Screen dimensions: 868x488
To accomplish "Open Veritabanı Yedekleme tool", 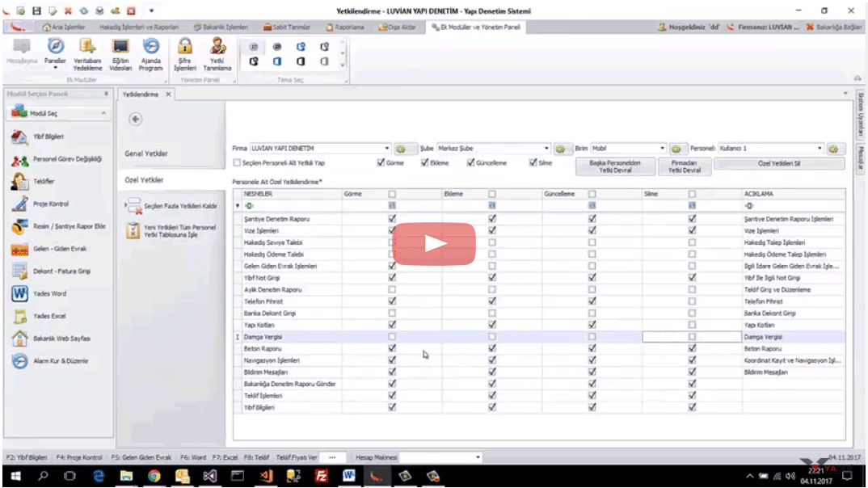I will [87, 54].
